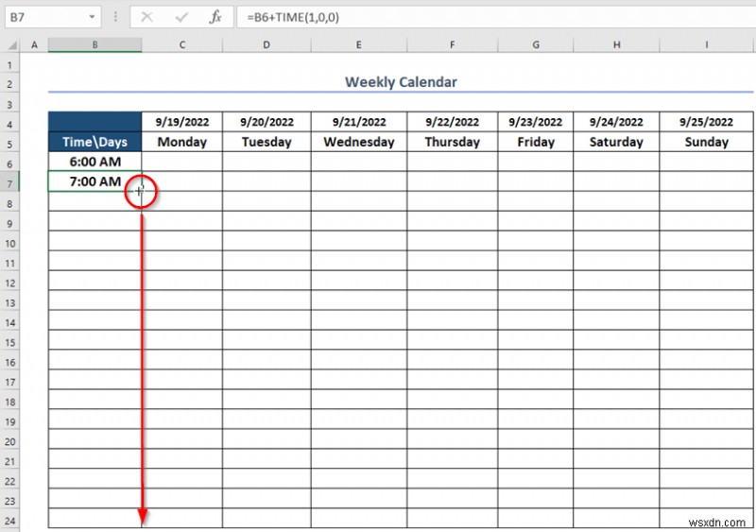756x532 pixels.
Task: Select the Saturday cell
Action: (x=617, y=142)
